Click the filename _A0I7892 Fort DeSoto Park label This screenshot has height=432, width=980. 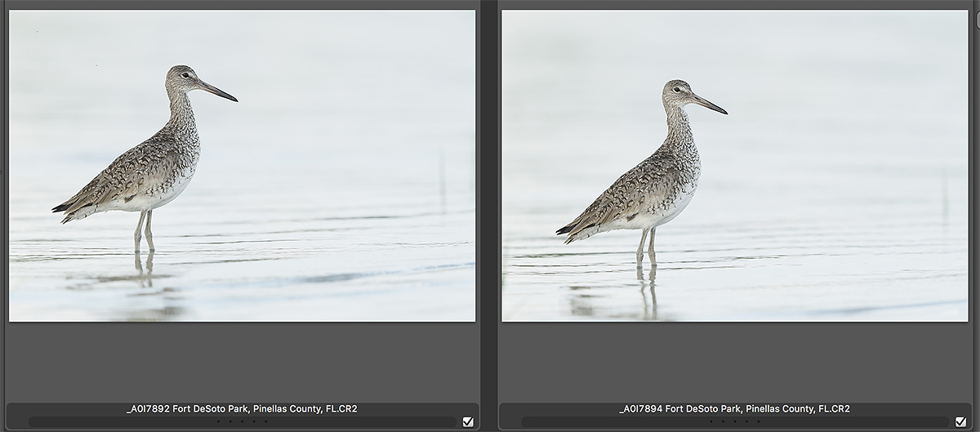click(242, 408)
